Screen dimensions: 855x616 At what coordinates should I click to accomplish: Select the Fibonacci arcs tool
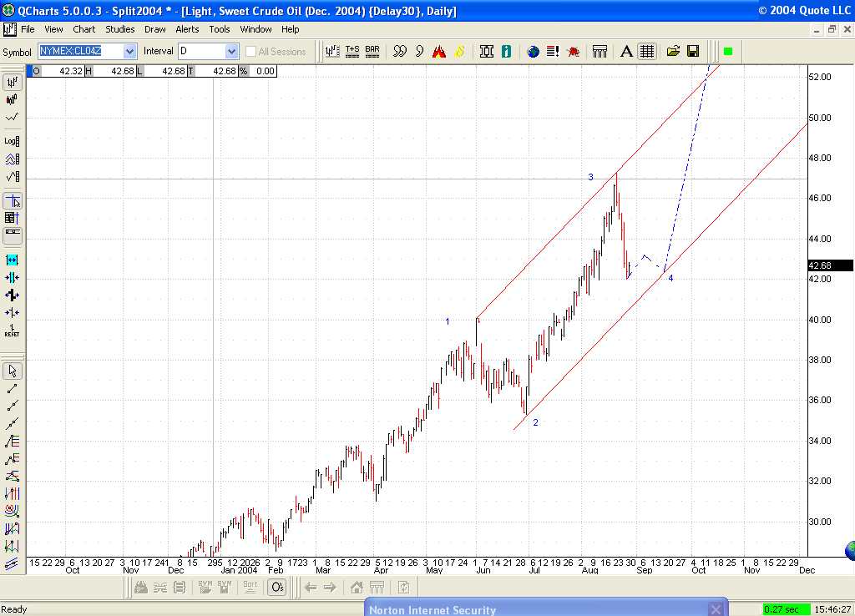coord(12,511)
